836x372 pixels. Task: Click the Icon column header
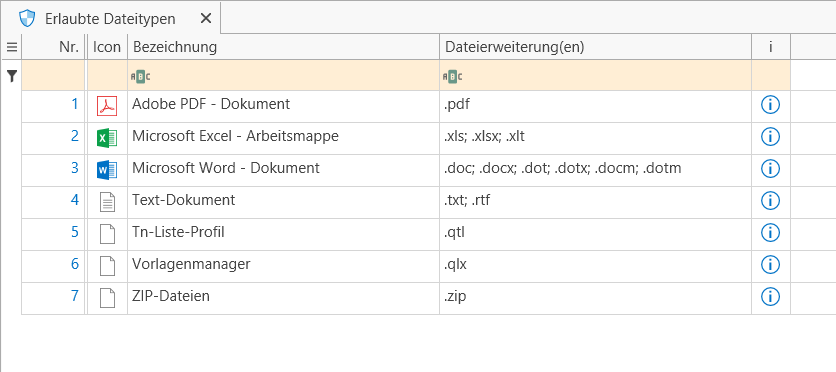107,47
